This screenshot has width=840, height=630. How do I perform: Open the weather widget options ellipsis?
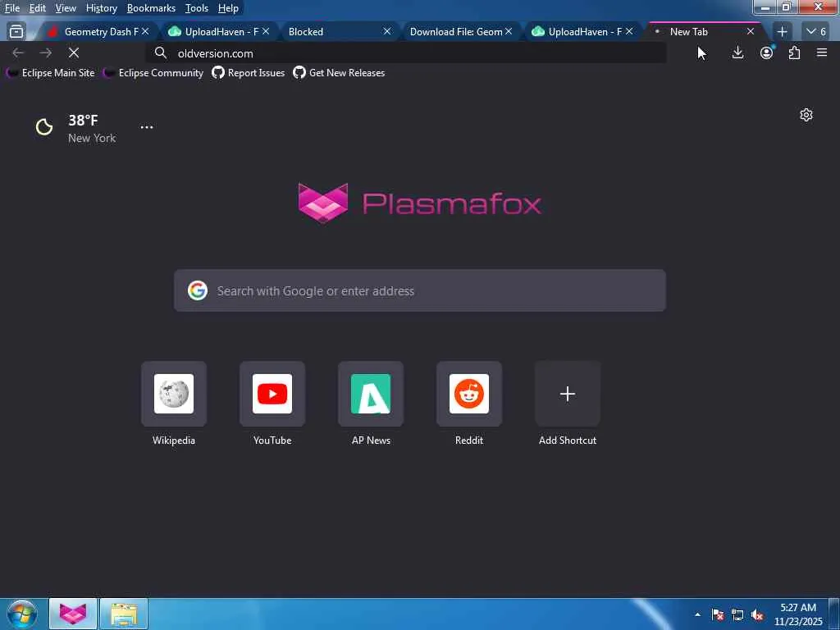point(147,127)
